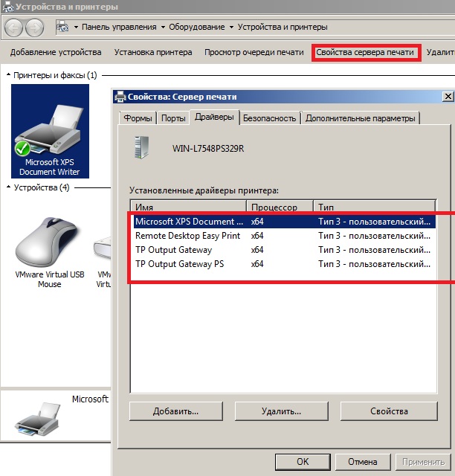Click Установка принтера in the toolbar

153,52
